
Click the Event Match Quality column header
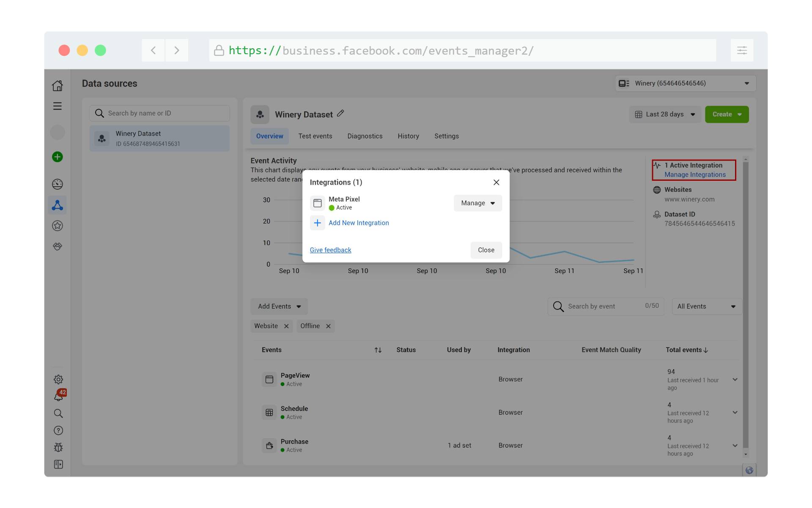click(611, 350)
